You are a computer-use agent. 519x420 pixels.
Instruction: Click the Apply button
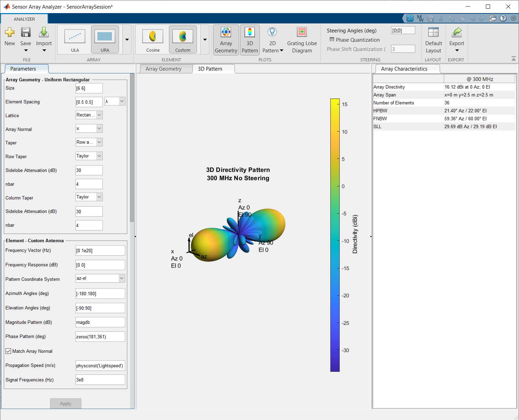pyautogui.click(x=66, y=403)
